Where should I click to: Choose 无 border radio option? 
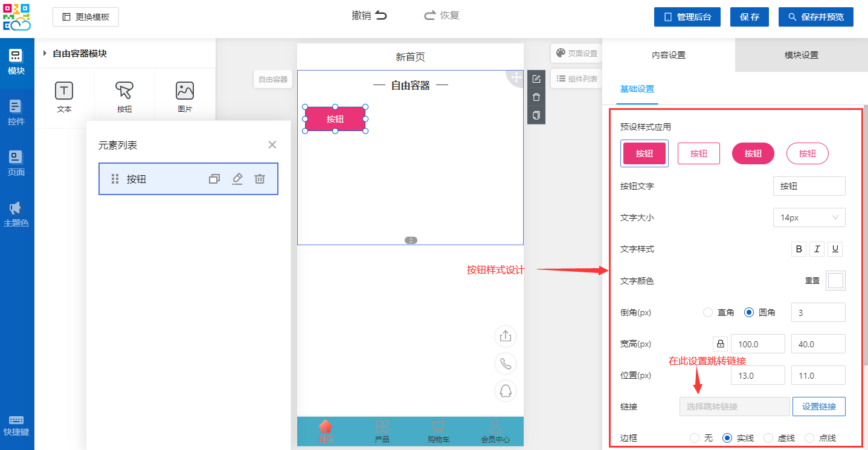[695, 438]
